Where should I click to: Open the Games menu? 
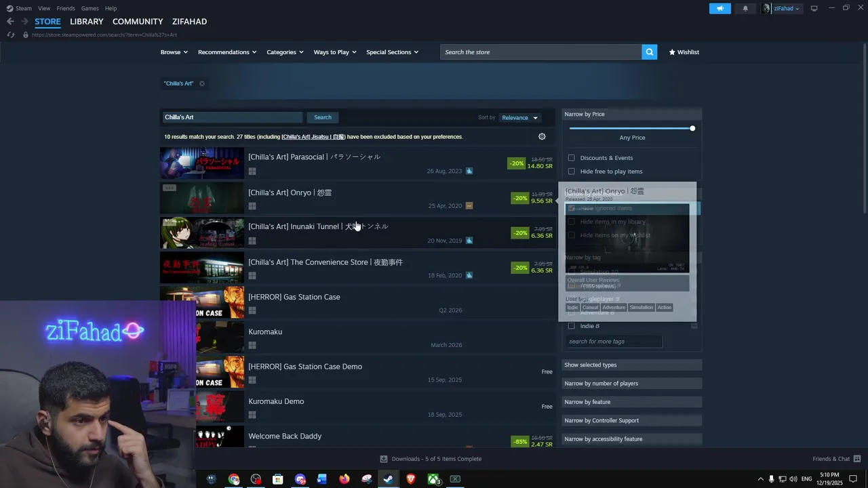click(x=90, y=8)
